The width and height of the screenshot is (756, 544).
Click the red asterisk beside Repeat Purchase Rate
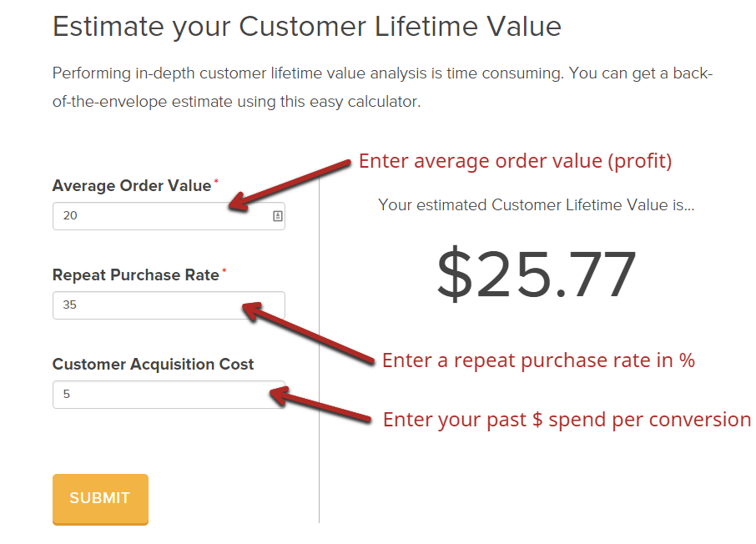point(224,270)
